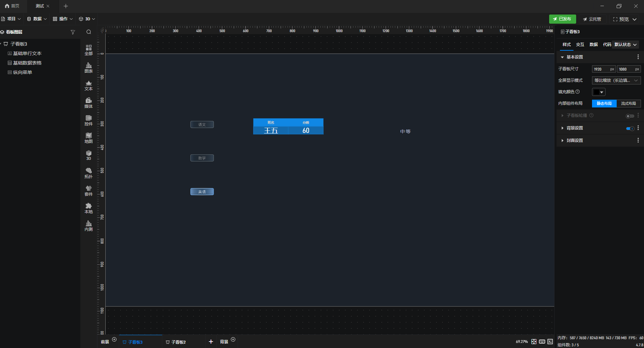The width and height of the screenshot is (644, 348).
Task: Add a background board next to 背景
Action: (x=233, y=340)
